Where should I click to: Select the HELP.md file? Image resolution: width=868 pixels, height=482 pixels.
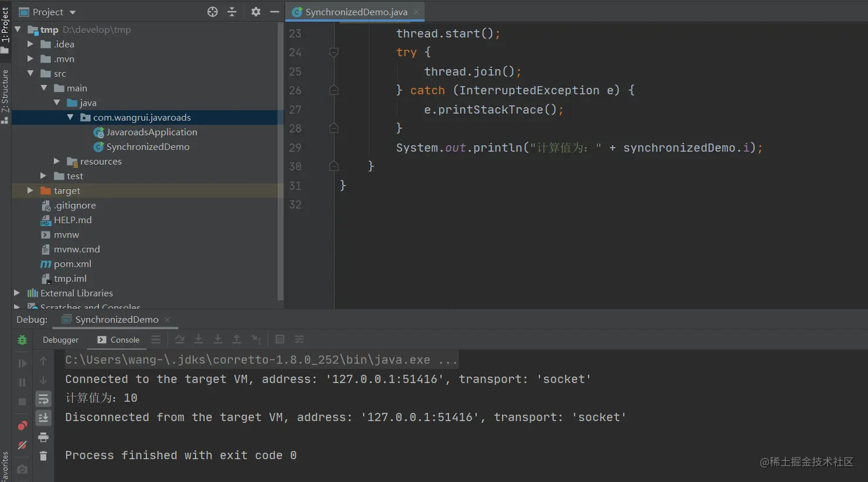click(66, 220)
